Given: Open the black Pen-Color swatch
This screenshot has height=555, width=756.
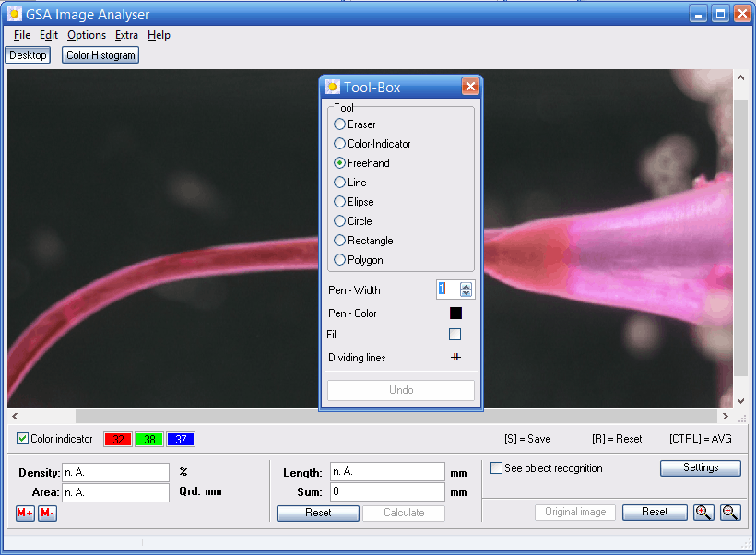Looking at the screenshot, I should pyautogui.click(x=455, y=313).
